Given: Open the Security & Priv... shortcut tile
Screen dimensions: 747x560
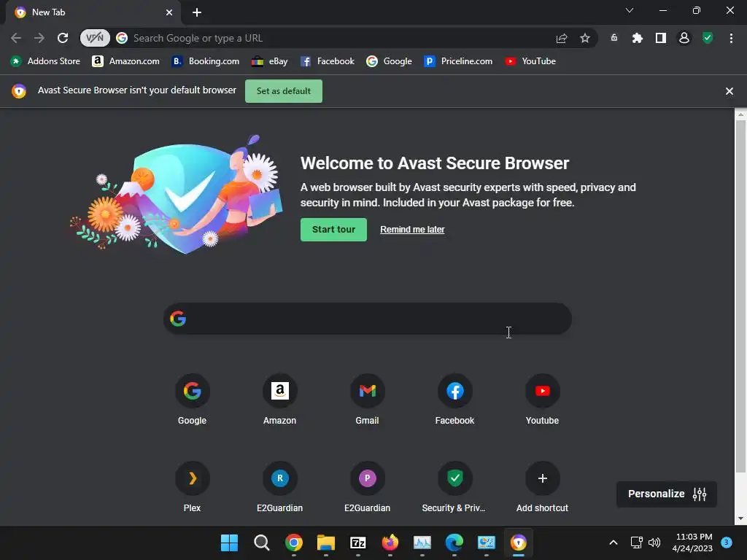Looking at the screenshot, I should (x=455, y=486).
